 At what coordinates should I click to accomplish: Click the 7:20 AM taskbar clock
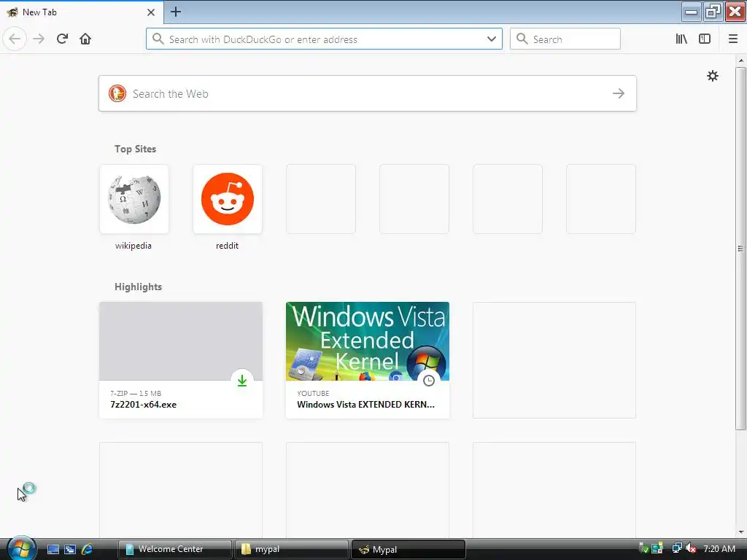coord(719,548)
